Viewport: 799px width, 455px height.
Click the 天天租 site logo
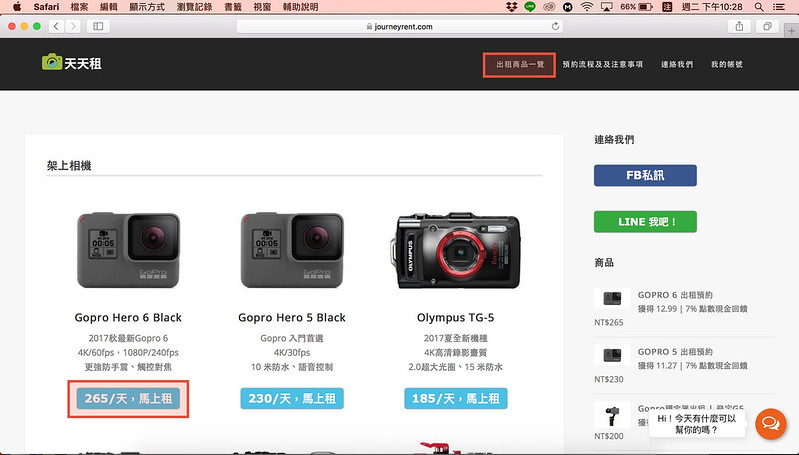tap(72, 63)
